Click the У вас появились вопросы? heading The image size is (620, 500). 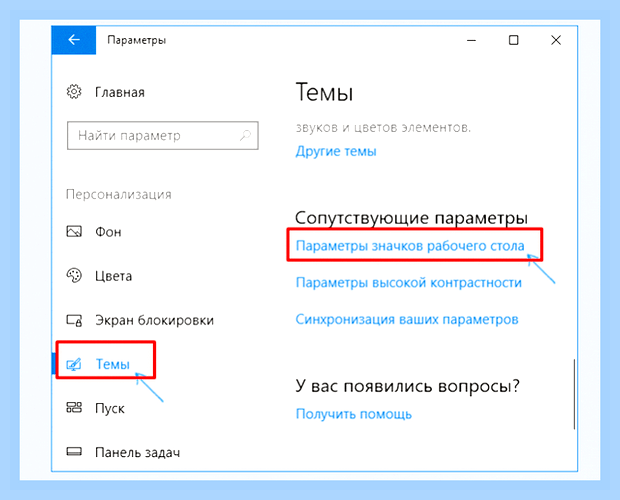tap(407, 386)
